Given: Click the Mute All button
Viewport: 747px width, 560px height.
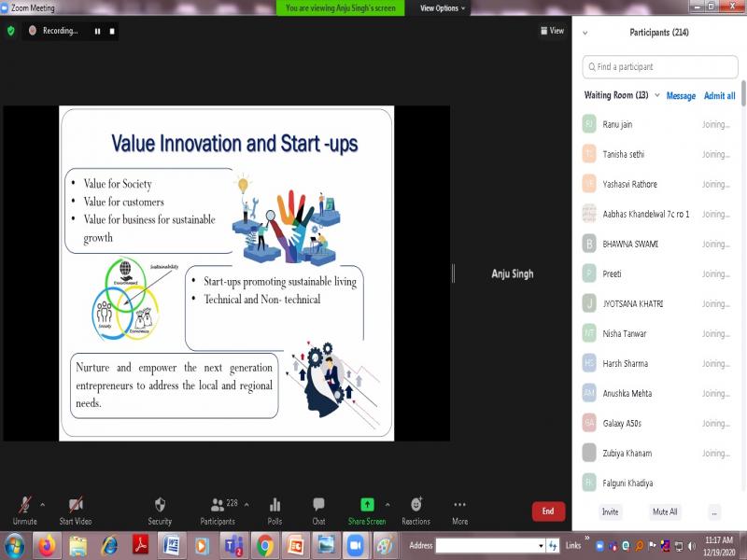Looking at the screenshot, I should click(665, 511).
